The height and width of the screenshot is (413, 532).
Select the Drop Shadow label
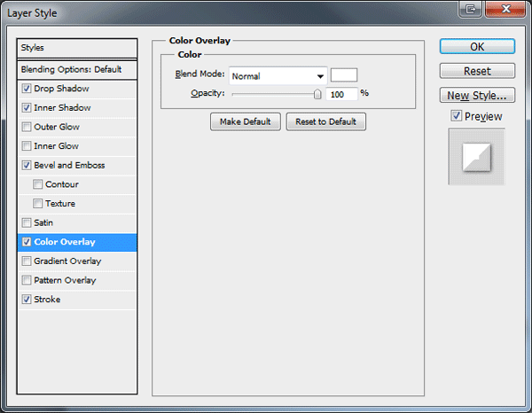point(61,89)
